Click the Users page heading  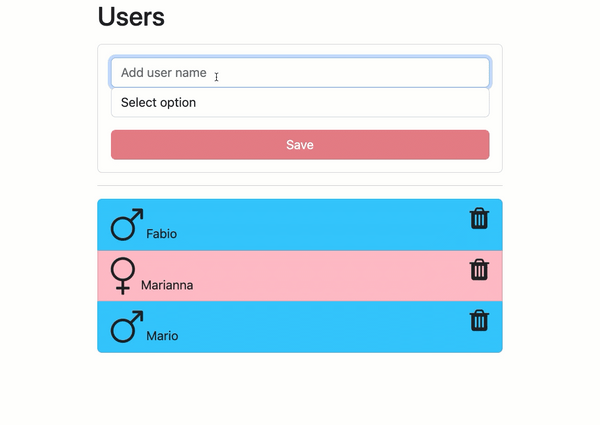(131, 17)
